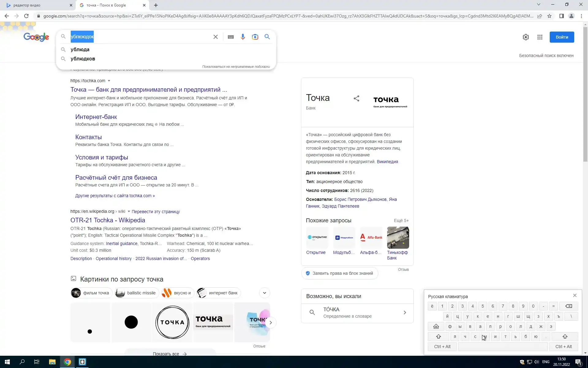This screenshot has height=368, width=588.
Task: Bookmark this page with star icon
Action: pos(549,16)
